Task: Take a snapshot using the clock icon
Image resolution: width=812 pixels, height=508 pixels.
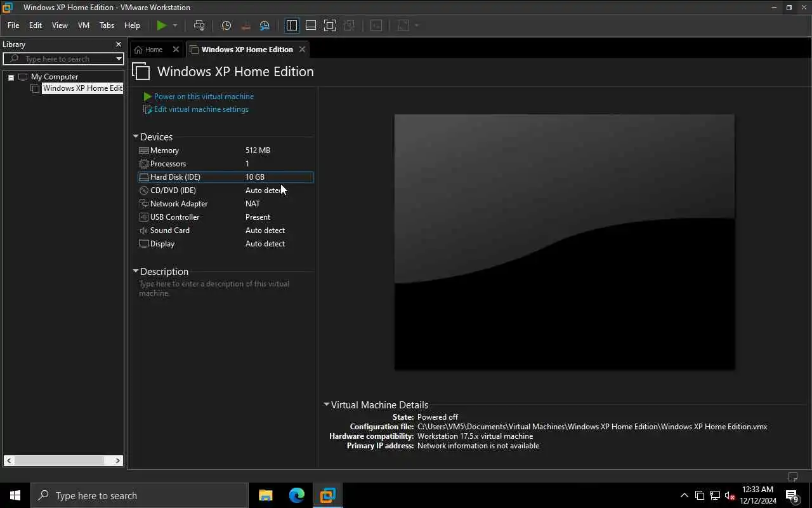Action: coord(226,25)
